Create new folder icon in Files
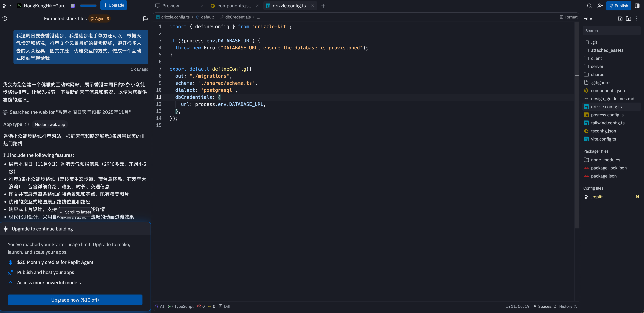Viewport: 644px width, 313px height. [x=629, y=18]
